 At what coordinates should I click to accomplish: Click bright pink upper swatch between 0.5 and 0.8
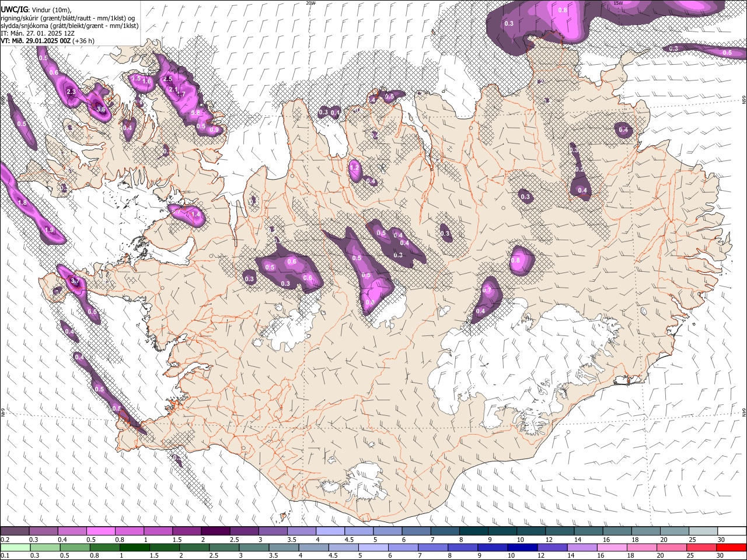click(101, 531)
